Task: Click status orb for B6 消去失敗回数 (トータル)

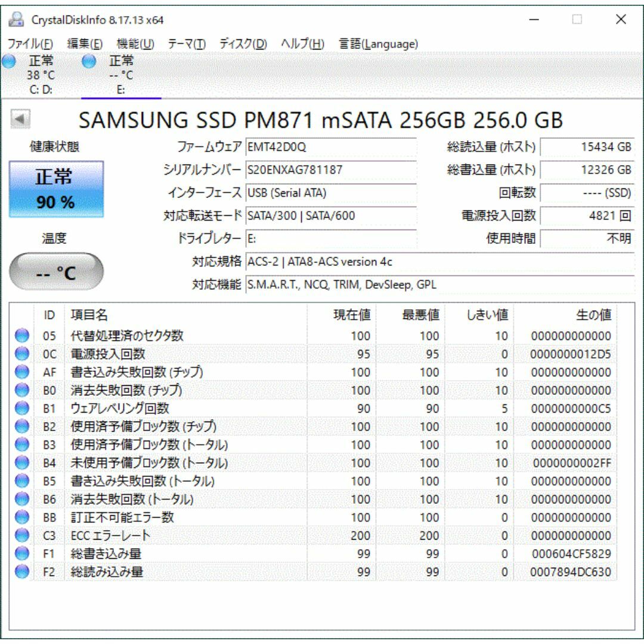Action: pyautogui.click(x=22, y=499)
